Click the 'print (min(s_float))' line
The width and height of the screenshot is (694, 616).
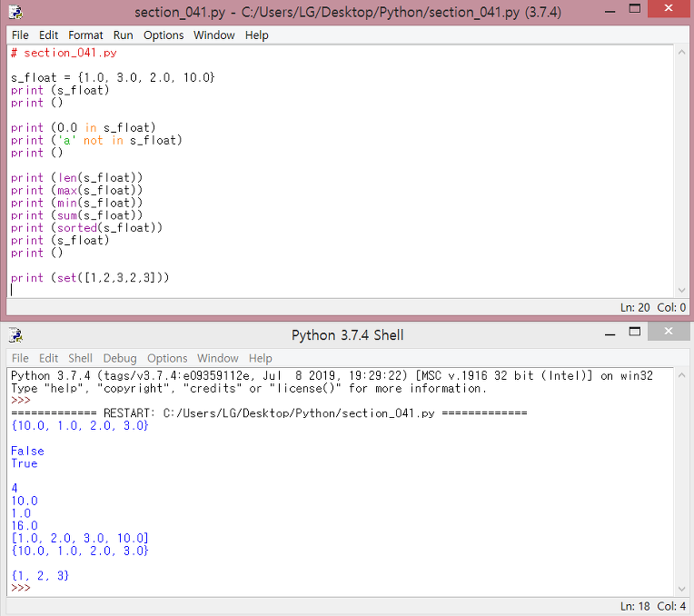(x=76, y=203)
